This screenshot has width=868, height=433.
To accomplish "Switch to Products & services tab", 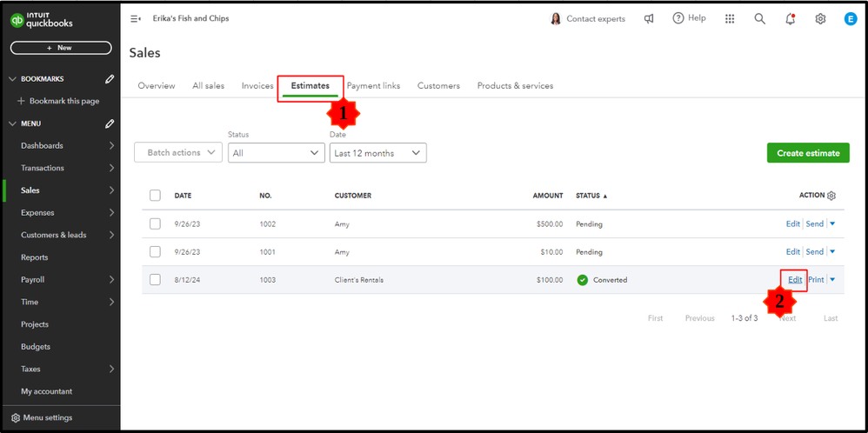I will pyautogui.click(x=516, y=86).
